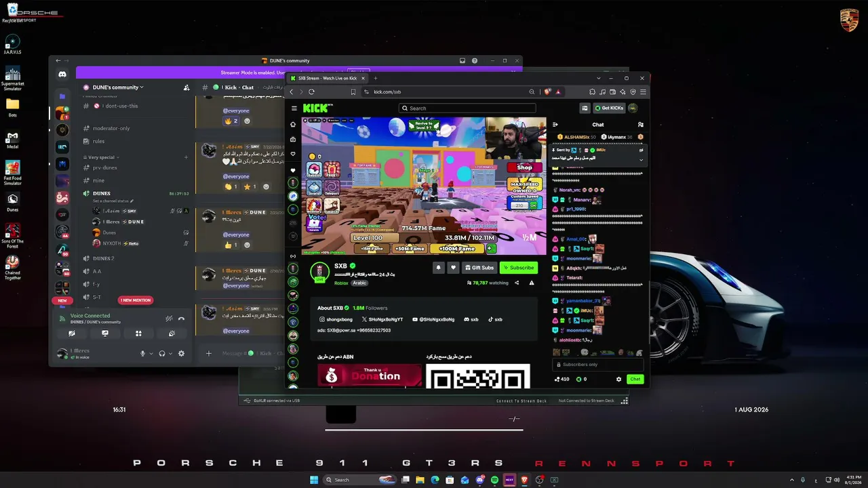The height and width of the screenshot is (488, 868).
Task: Toggle noise suppression in voice connected bar
Action: (x=169, y=319)
